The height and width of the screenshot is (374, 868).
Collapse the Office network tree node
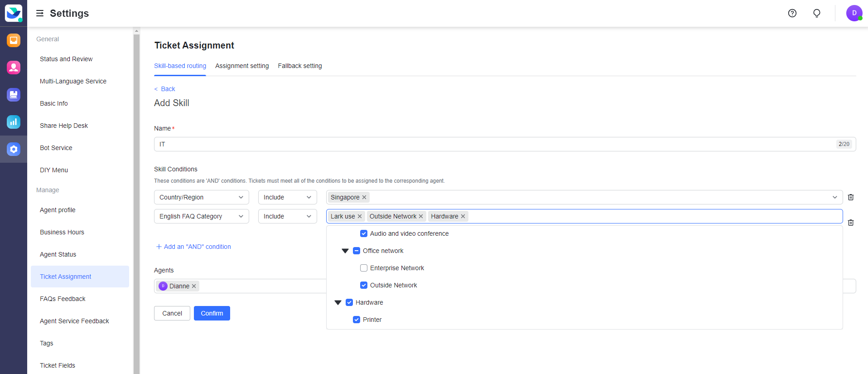coord(345,251)
